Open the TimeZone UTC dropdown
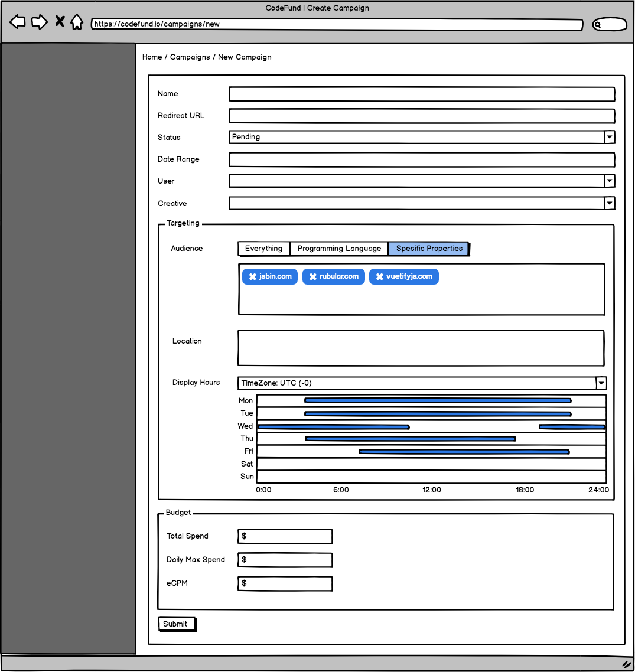 601,383
